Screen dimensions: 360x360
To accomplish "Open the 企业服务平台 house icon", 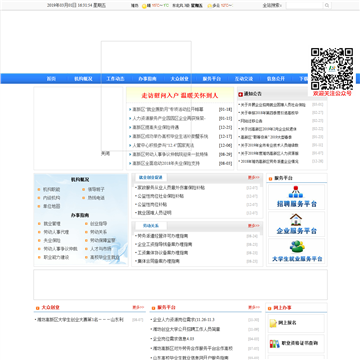I will 296,220.
